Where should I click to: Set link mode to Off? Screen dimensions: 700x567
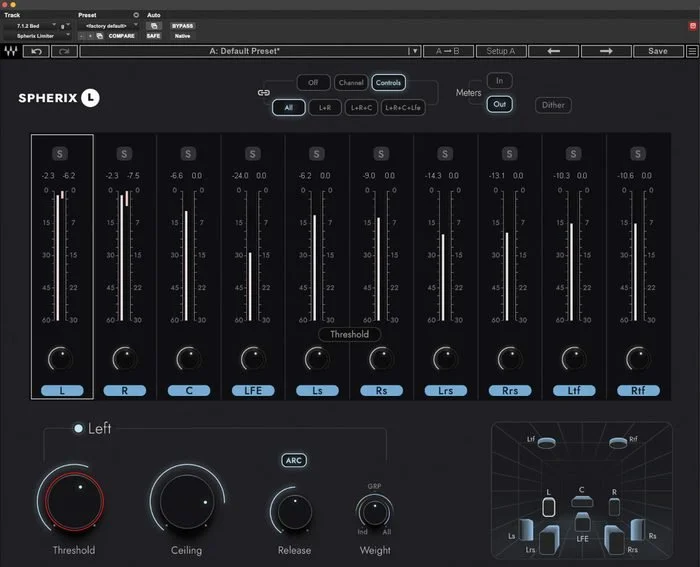pyautogui.click(x=313, y=83)
